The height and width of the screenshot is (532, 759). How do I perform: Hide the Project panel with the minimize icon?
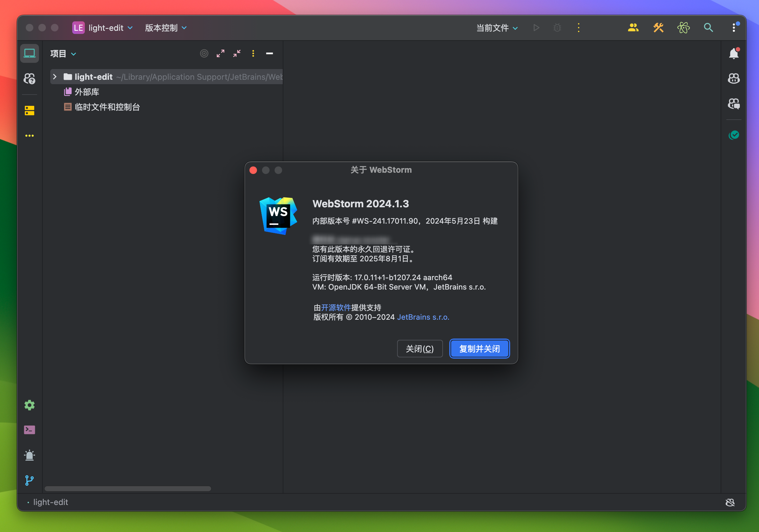point(270,53)
